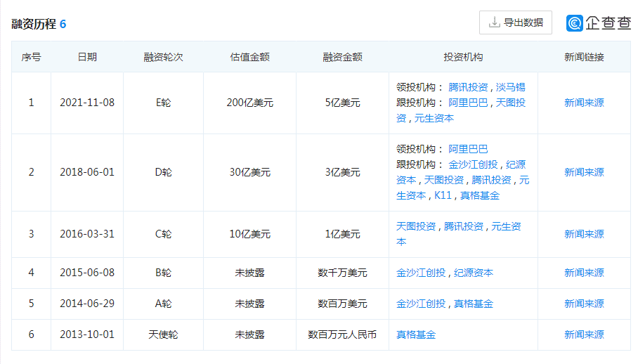Open 元生资本 link in E轮 row
The image size is (638, 364).
434,118
